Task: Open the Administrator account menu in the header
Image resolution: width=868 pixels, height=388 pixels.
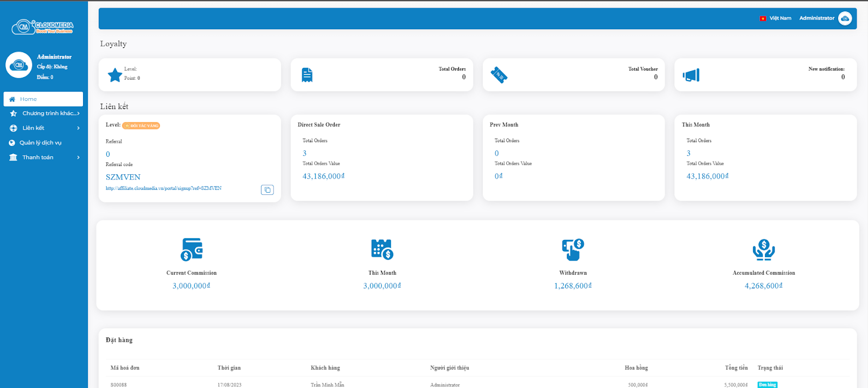Action: tap(816, 18)
